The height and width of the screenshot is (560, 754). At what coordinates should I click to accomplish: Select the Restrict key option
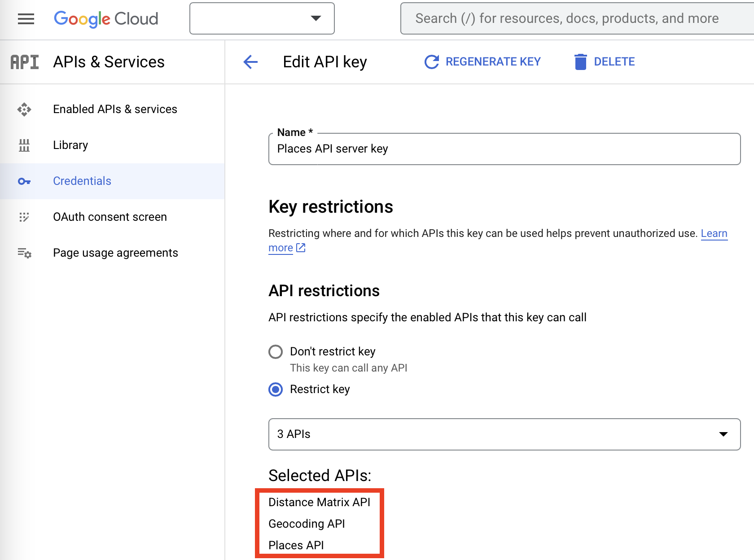pyautogui.click(x=275, y=390)
